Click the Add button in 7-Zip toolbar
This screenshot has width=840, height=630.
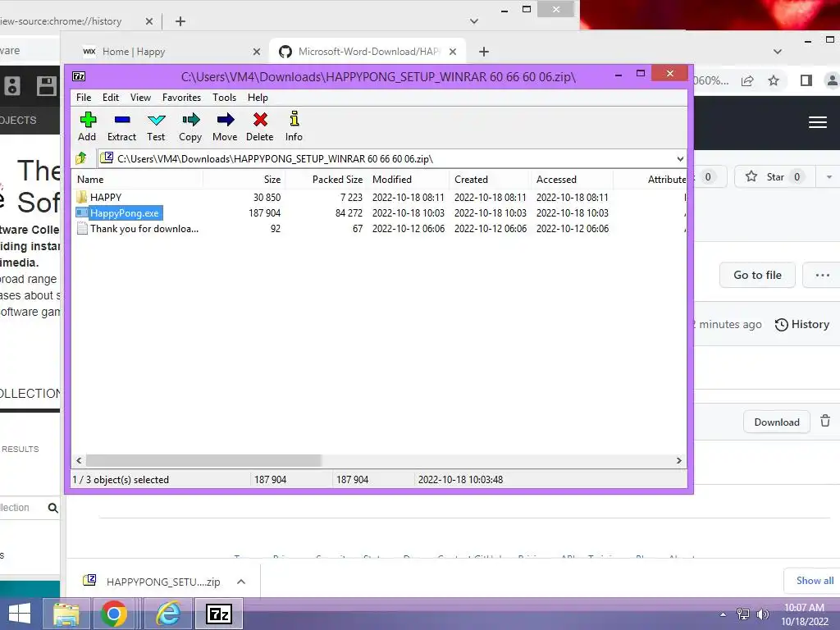point(87,126)
